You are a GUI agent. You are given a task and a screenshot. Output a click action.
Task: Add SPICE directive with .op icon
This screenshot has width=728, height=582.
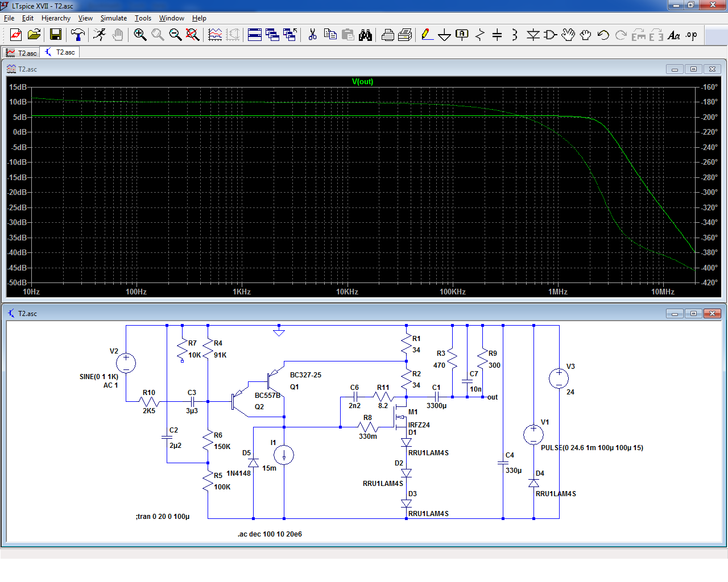point(692,35)
